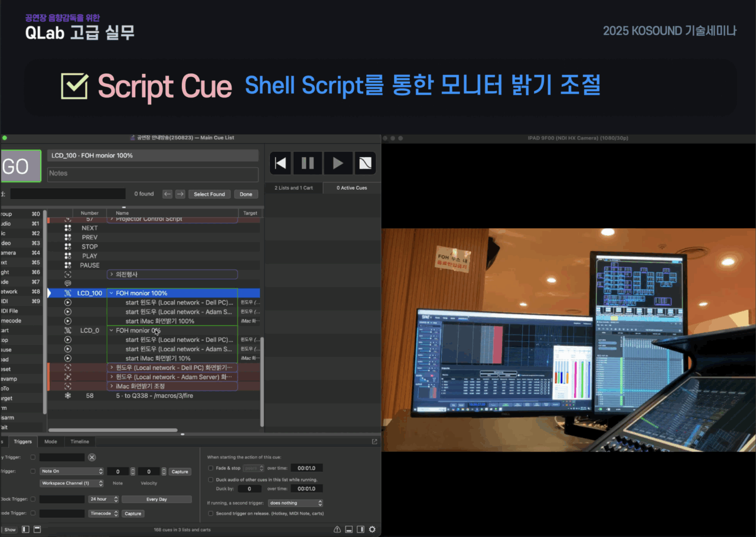Click the resume play transport button
Viewport: 756px width, 537px height.
pos(337,163)
